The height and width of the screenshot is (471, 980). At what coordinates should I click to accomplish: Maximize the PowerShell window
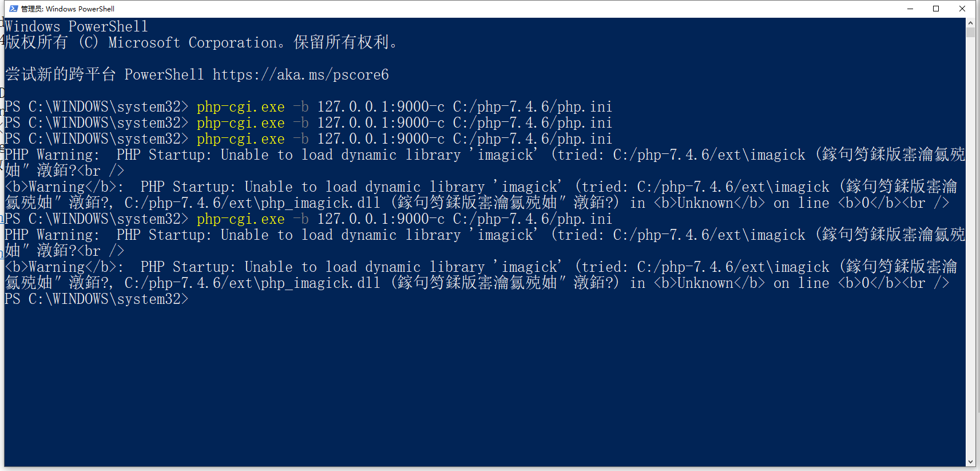click(x=936, y=9)
